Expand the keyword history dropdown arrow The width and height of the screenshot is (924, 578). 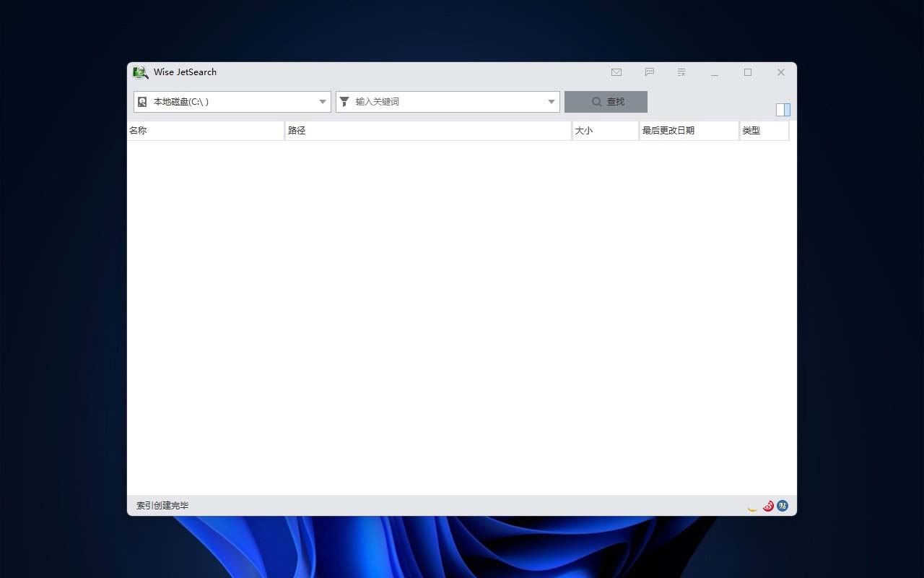(552, 102)
